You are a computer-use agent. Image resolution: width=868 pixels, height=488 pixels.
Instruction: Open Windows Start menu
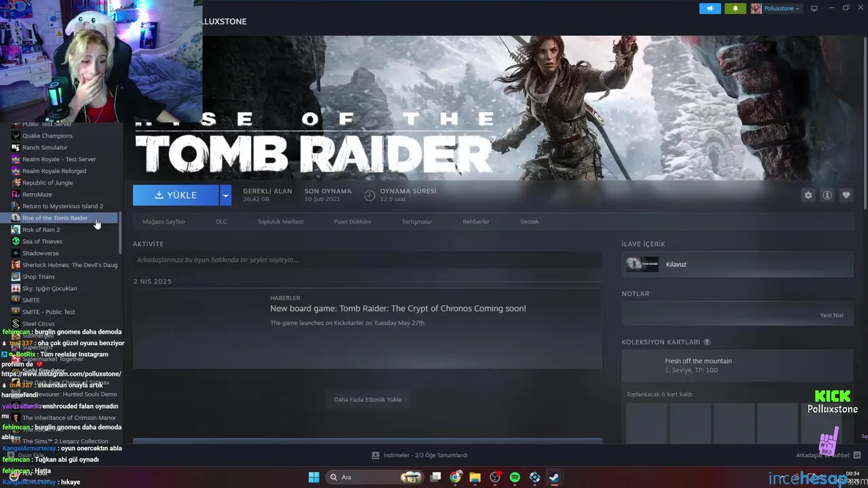point(314,477)
